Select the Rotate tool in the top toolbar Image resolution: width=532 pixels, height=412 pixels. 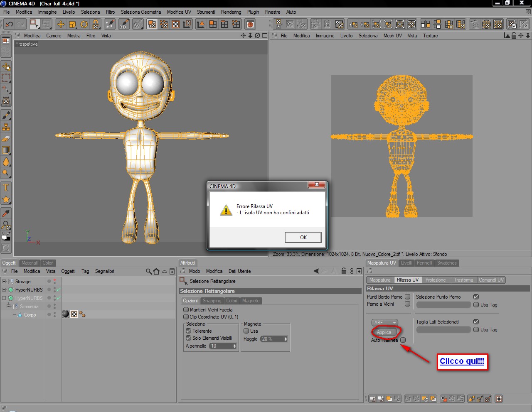(84, 24)
